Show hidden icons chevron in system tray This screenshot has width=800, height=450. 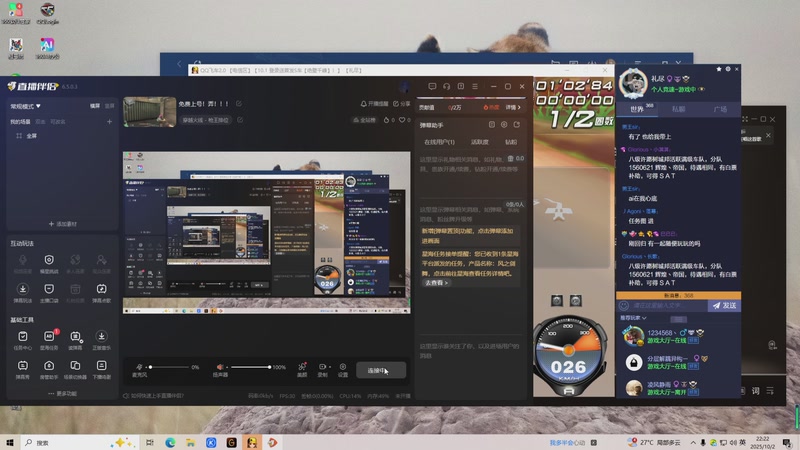point(693,442)
